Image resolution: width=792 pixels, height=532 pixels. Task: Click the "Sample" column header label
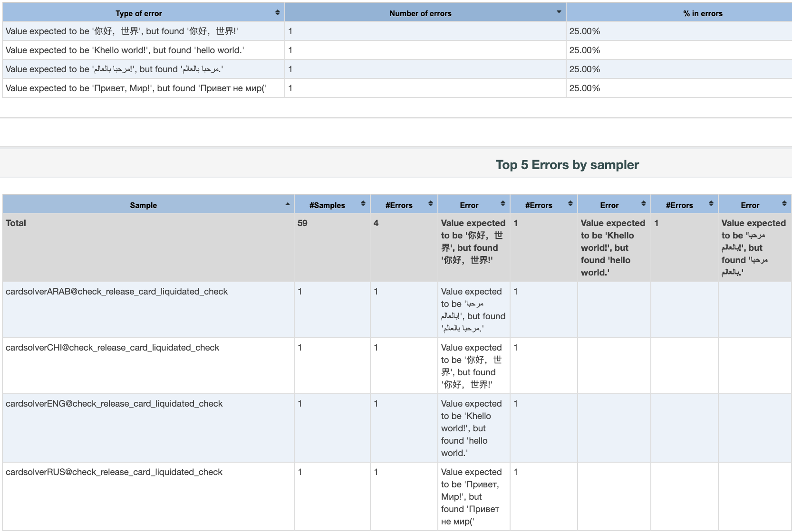pos(143,205)
